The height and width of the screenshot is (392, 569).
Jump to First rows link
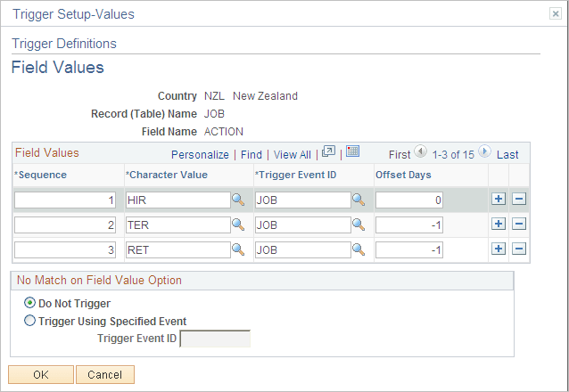[x=400, y=155]
